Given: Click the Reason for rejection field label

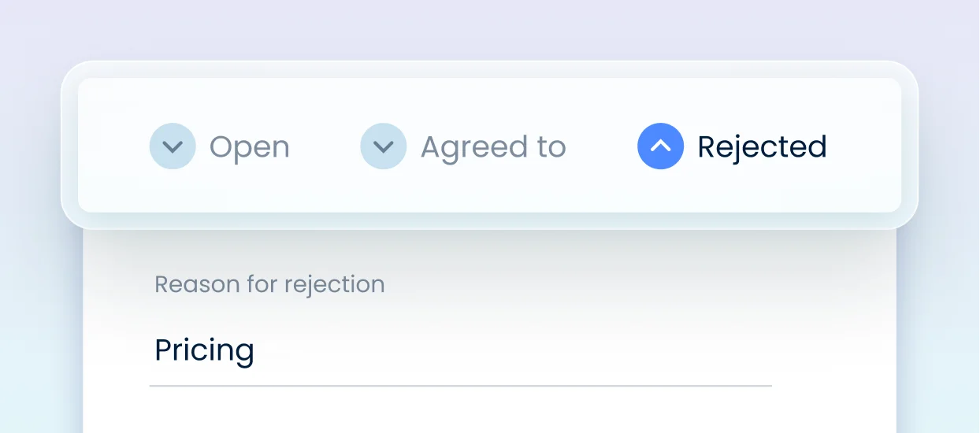Looking at the screenshot, I should [269, 284].
